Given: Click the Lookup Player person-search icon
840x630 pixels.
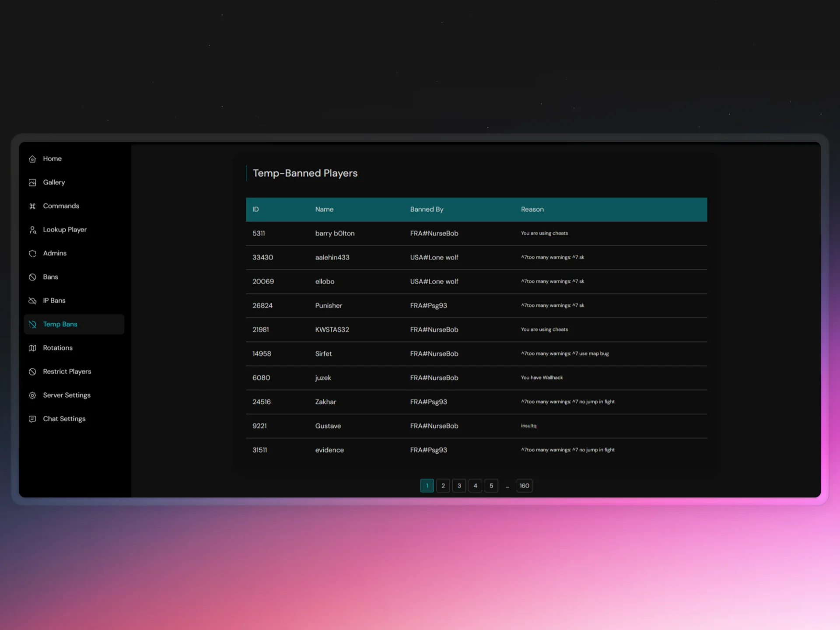Looking at the screenshot, I should [x=32, y=230].
